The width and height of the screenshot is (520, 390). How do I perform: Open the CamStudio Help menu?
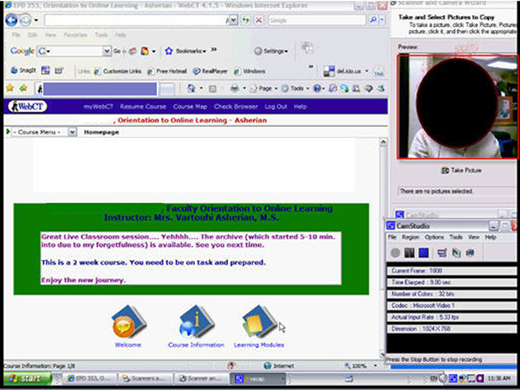click(x=490, y=237)
